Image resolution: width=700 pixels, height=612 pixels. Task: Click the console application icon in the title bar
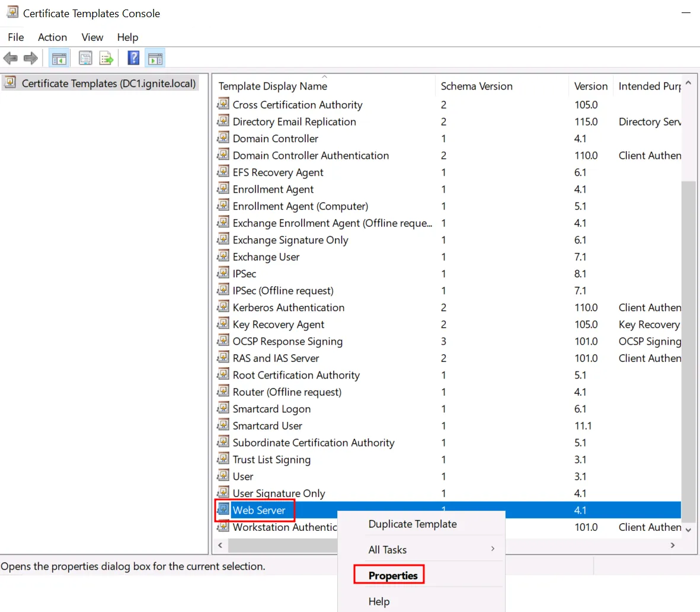pyautogui.click(x=12, y=12)
